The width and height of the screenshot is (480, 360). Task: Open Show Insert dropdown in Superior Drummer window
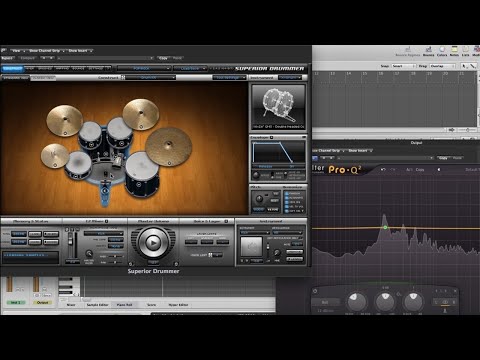coord(80,51)
